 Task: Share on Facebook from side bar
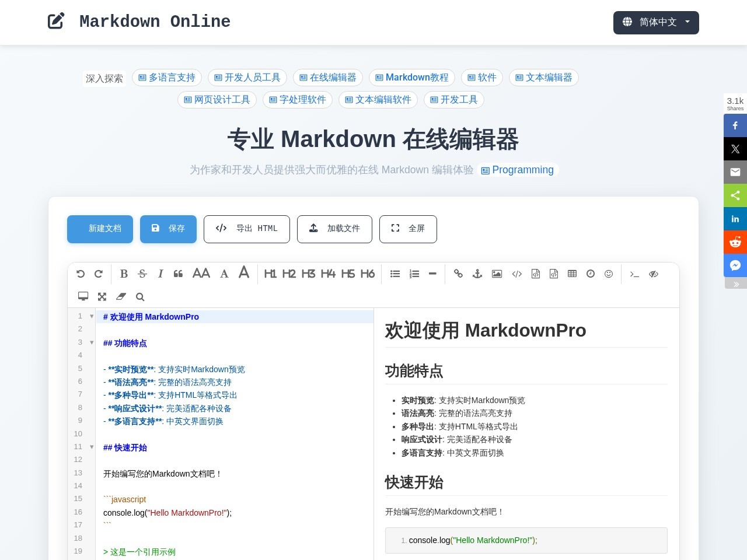point(735,125)
